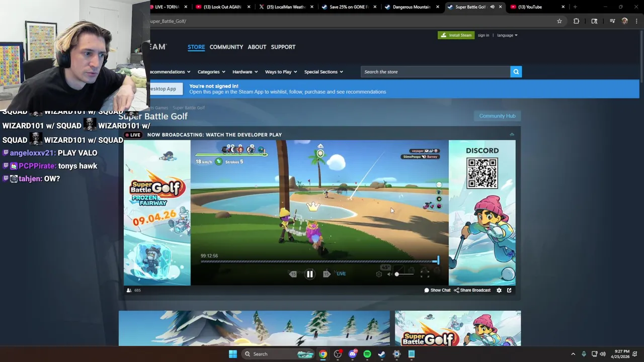Open a new Chrome tab
644x362 pixels.
[x=575, y=7]
